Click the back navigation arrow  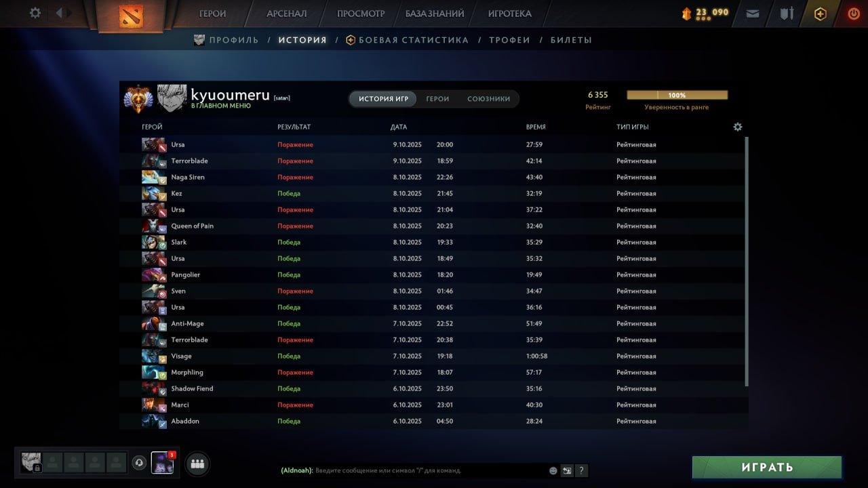59,13
